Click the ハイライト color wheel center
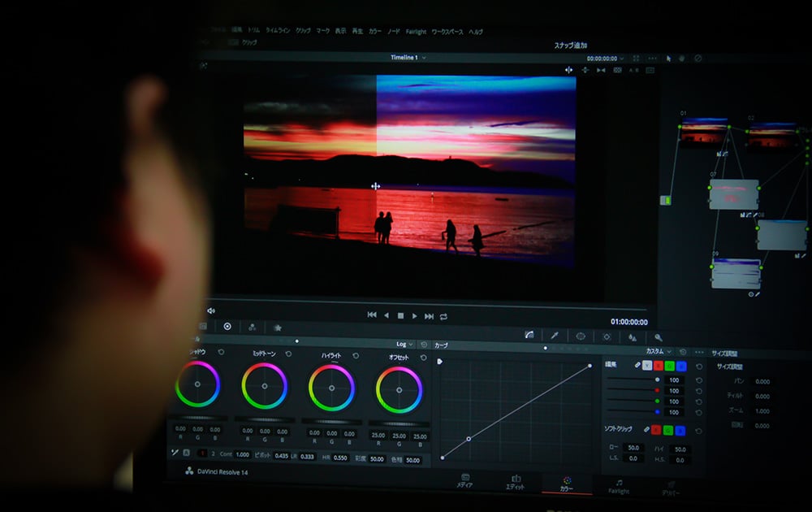This screenshot has height=512, width=812. pos(331,388)
